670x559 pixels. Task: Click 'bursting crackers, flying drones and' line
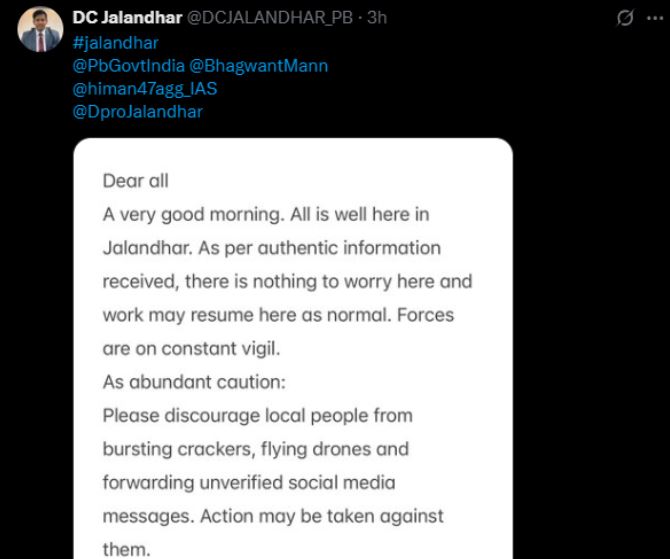(256, 449)
